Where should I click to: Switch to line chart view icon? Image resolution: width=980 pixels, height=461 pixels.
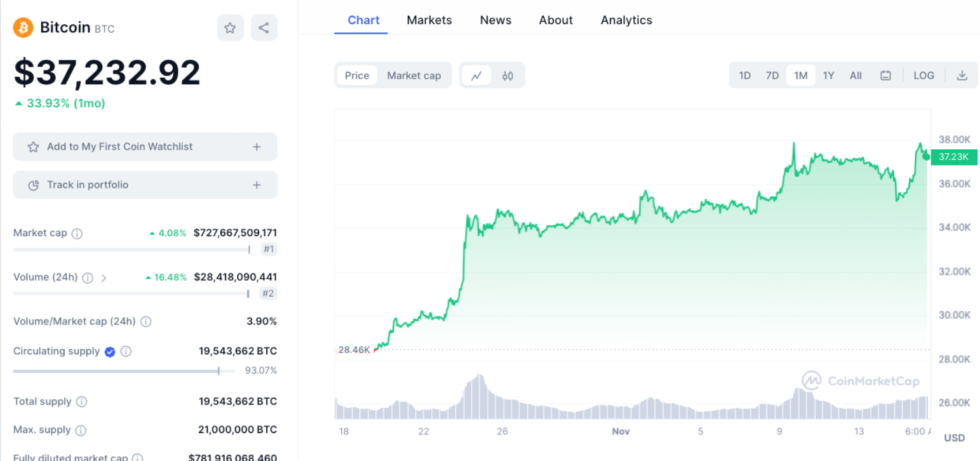[x=476, y=76]
